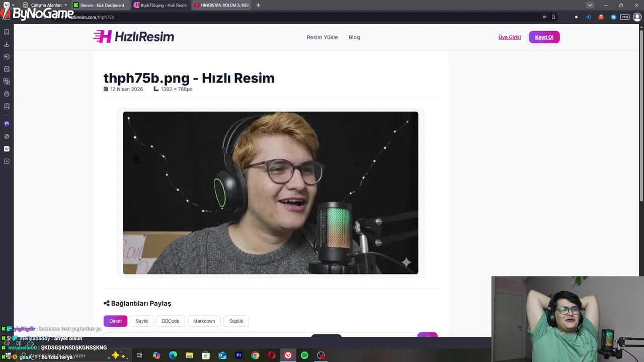Open the downloads panel in sidebar

[7, 44]
